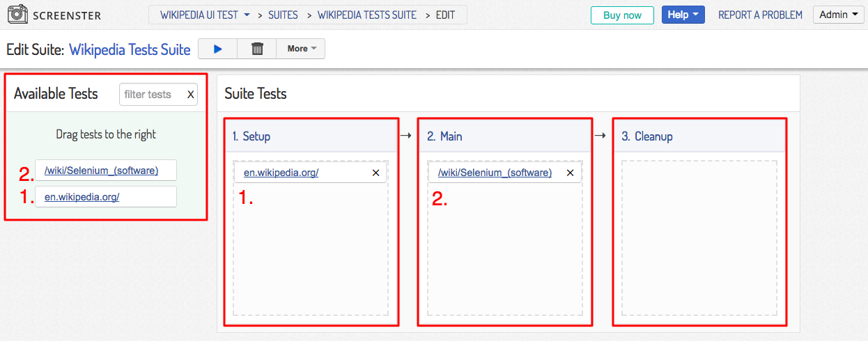
Task: Remove en.wikipedia.org/ from Setup with its X
Action: click(376, 173)
